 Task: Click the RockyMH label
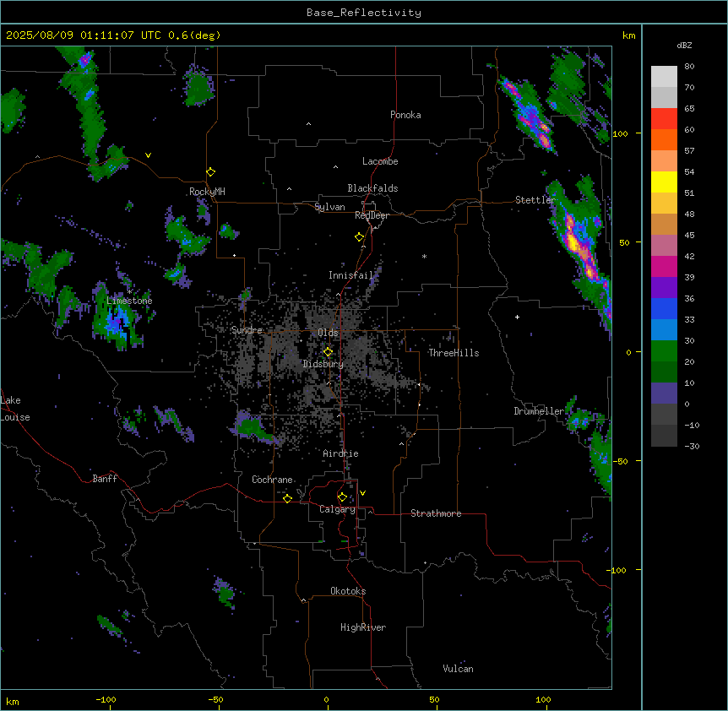[207, 192]
